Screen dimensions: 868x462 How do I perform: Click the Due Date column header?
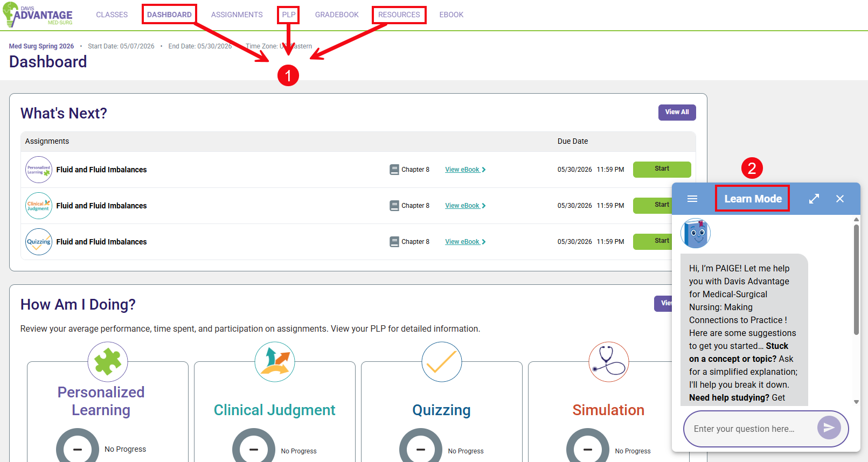point(572,141)
